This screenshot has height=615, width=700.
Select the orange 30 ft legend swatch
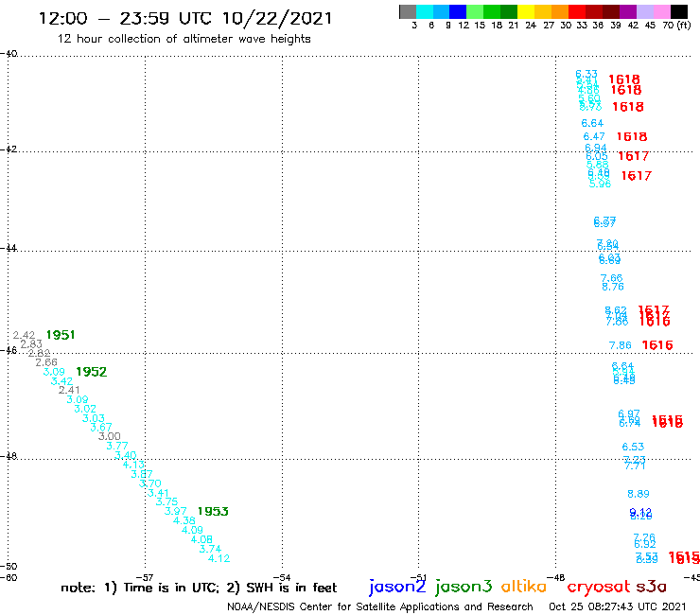pos(560,11)
